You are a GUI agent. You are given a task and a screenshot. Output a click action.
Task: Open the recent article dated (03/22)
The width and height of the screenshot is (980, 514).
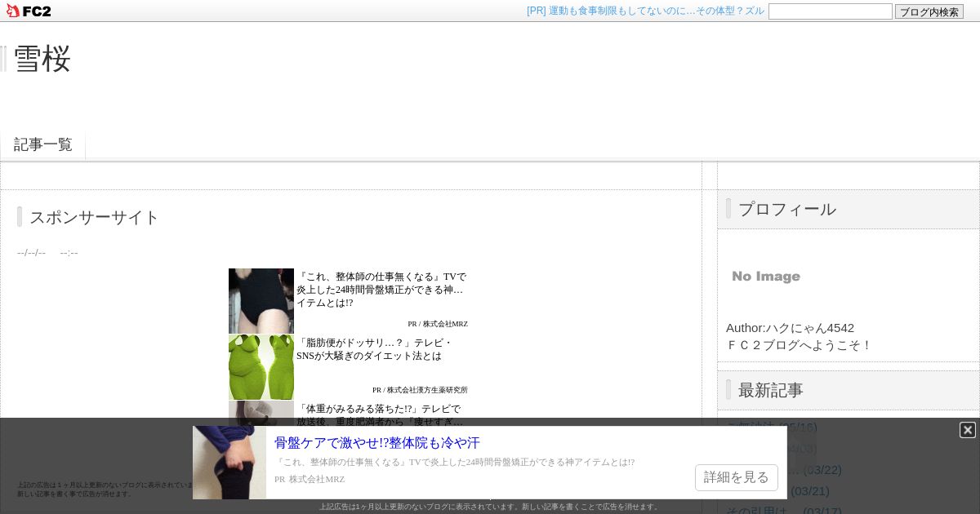817,469
